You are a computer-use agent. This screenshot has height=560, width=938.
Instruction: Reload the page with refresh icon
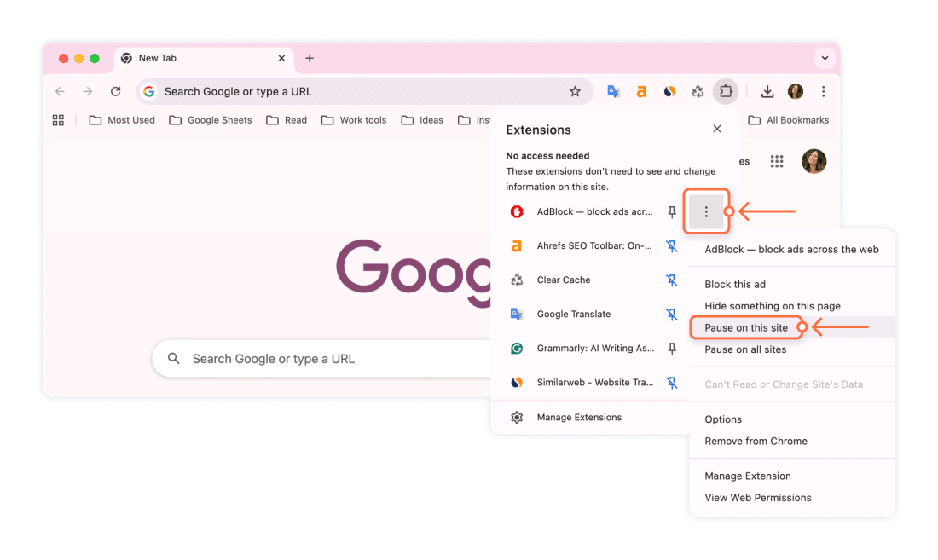pos(115,91)
